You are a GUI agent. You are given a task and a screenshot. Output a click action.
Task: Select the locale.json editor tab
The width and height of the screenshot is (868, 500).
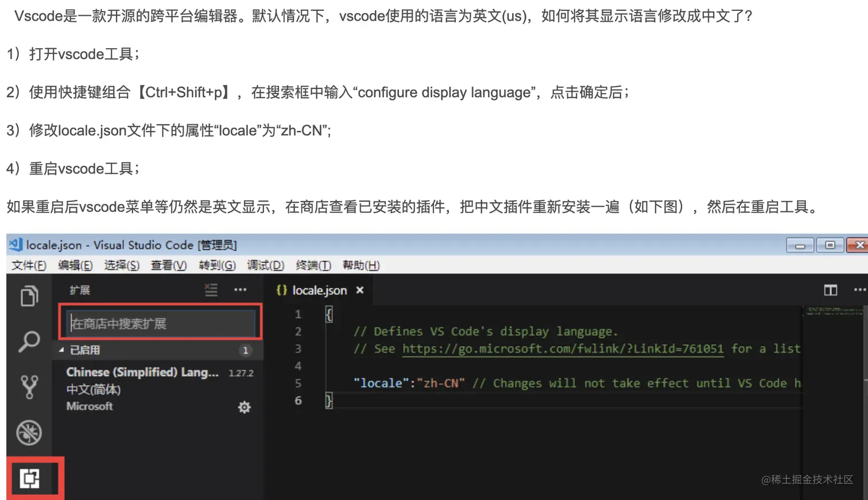[x=319, y=290]
